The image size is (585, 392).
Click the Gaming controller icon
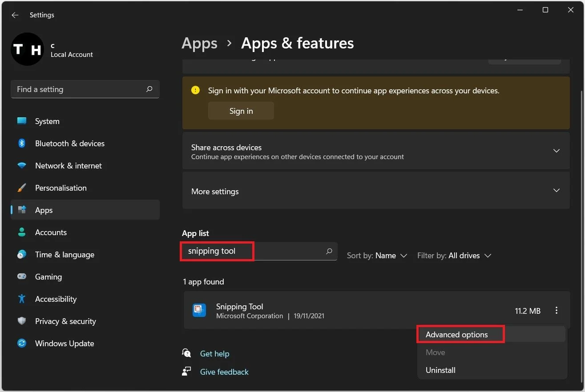[21, 276]
